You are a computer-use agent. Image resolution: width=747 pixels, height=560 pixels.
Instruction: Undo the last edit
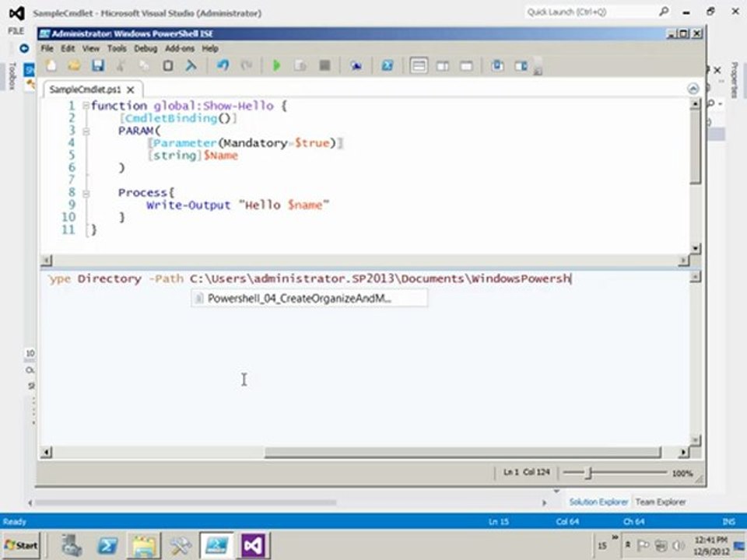(223, 65)
